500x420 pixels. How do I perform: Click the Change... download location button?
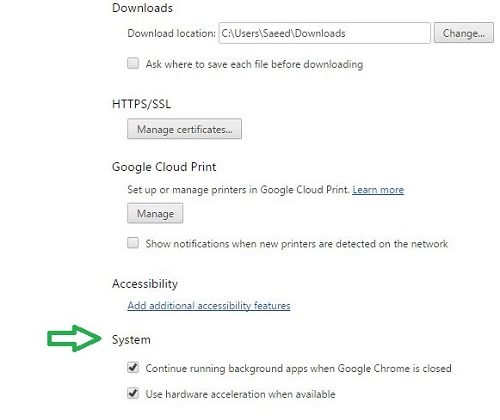(464, 33)
